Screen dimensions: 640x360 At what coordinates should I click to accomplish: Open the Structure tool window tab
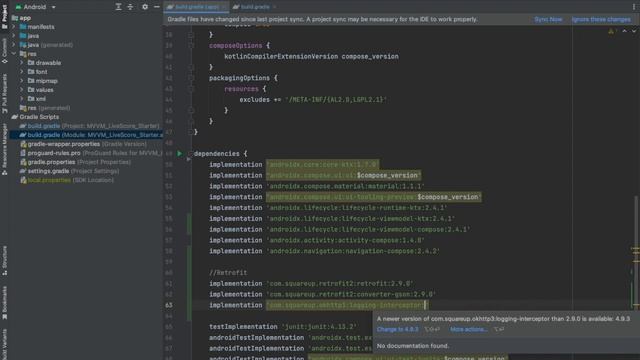[x=4, y=260]
